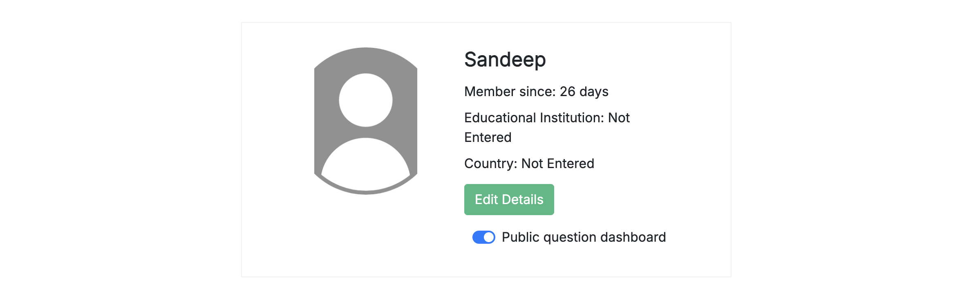
Task: Click the word 'Edit' on the green button
Action: tap(486, 200)
